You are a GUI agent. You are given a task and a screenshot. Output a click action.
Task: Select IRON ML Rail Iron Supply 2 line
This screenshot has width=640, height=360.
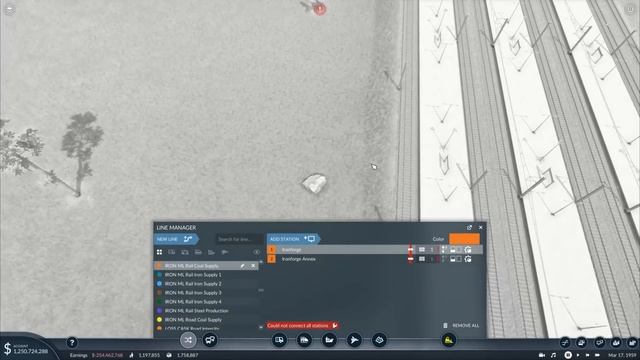coord(206,284)
